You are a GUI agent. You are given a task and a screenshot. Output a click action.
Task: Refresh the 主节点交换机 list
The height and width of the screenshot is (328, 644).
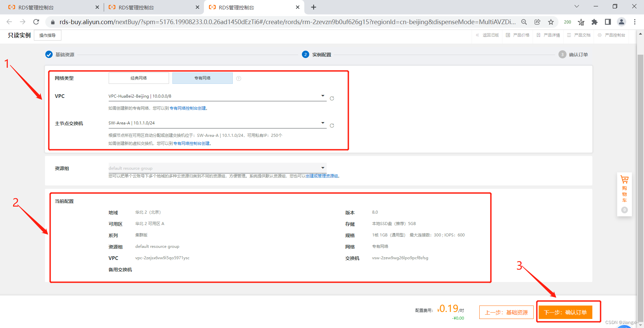(332, 126)
